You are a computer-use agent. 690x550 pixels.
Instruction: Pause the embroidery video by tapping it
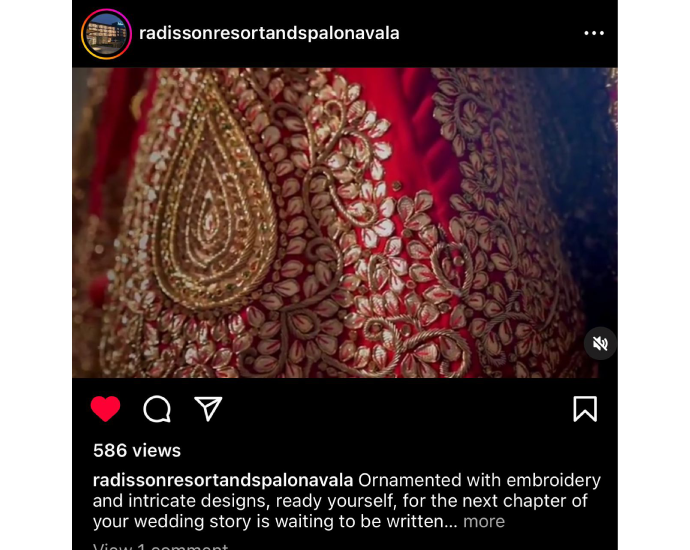click(x=345, y=223)
